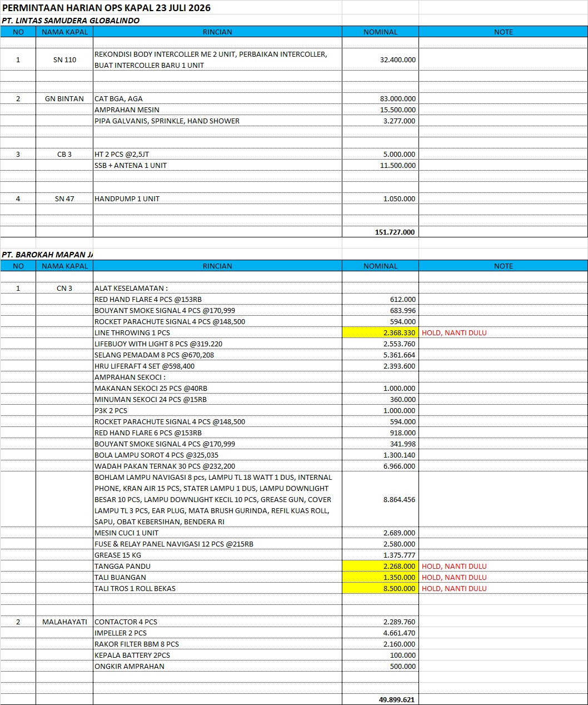Select the grand total cell 49.899.621
Screen dimensions: 588x705
pos(380,699)
